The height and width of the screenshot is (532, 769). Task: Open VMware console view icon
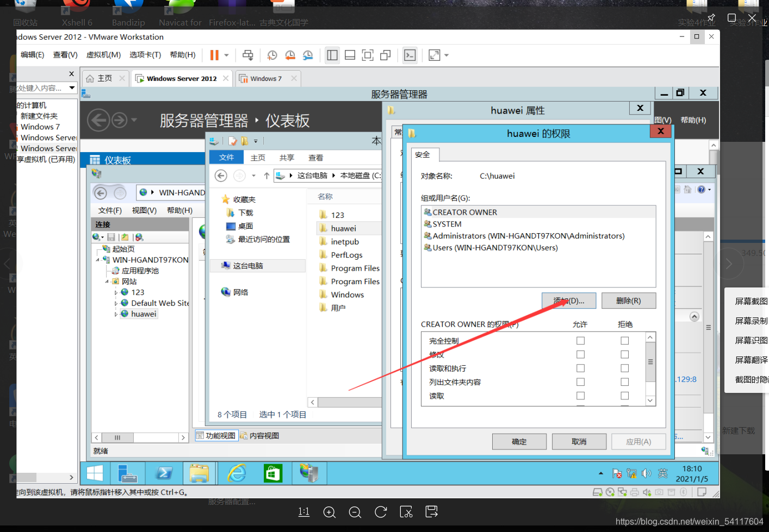410,55
